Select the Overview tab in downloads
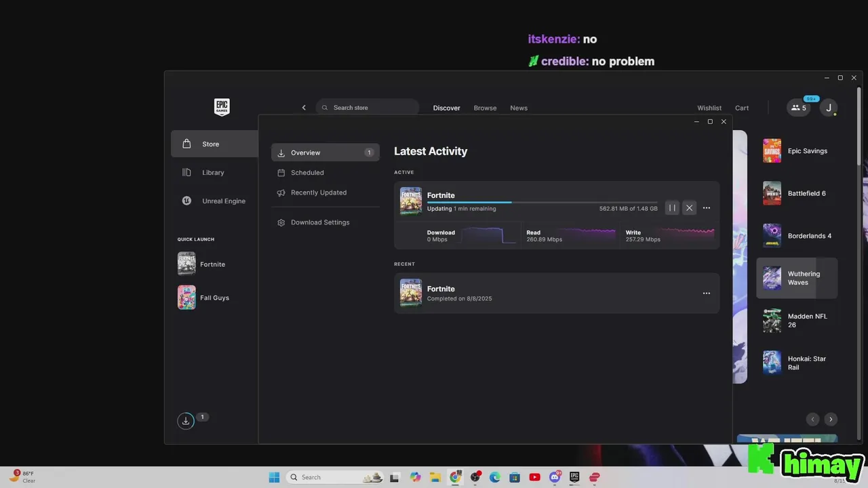This screenshot has height=488, width=868. [325, 152]
